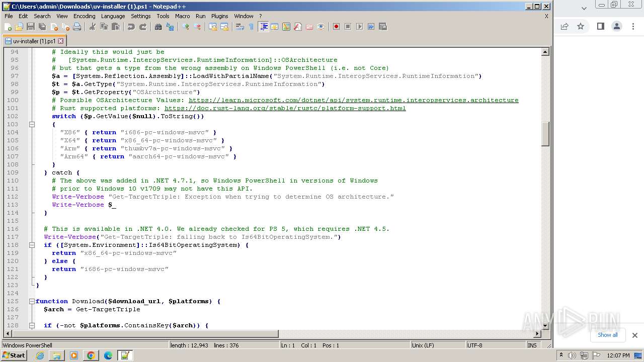
Task: Open the File menu
Action: click(9, 16)
